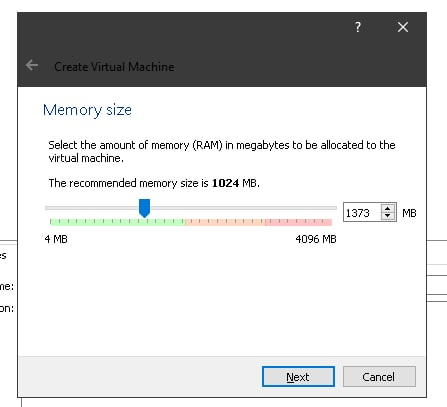Click the green zone of the memory scale
Image resolution: width=447 pixels, height=407 pixels.
point(117,222)
